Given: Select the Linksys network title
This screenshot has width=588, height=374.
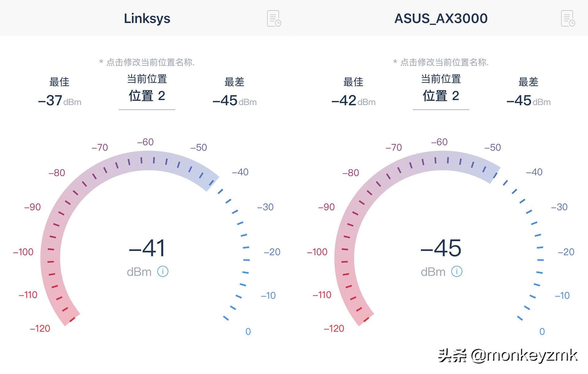Looking at the screenshot, I should [147, 18].
